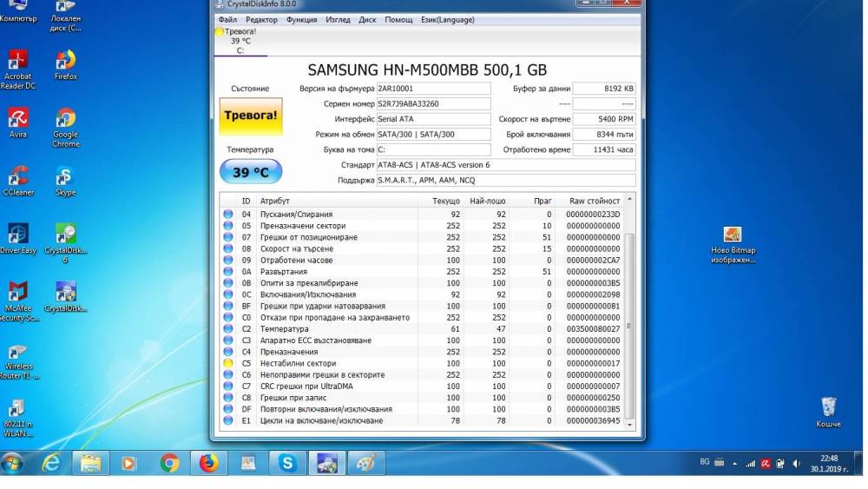The image size is (868, 489).
Task: Click the BG language indicator in tray
Action: coord(705,462)
